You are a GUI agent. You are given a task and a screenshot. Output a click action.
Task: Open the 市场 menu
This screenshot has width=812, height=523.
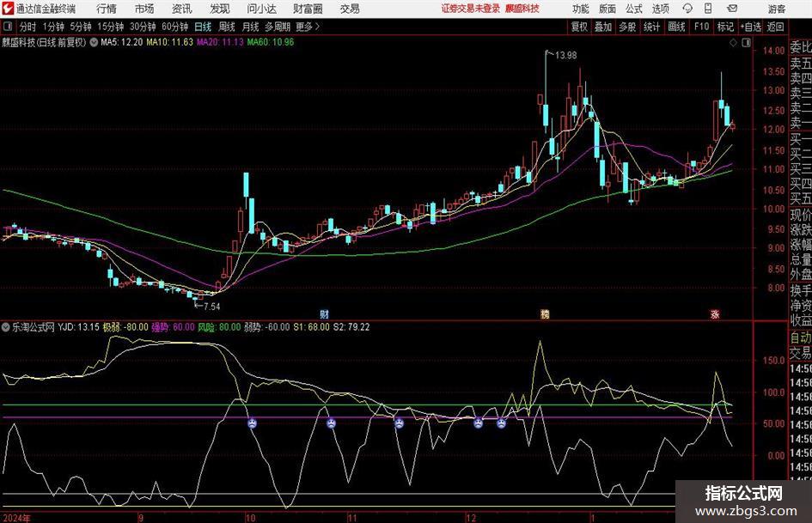(x=144, y=9)
